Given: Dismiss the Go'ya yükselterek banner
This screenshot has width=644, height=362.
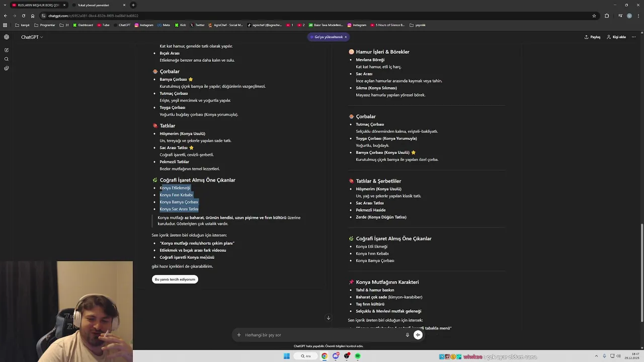Looking at the screenshot, I should point(346,37).
